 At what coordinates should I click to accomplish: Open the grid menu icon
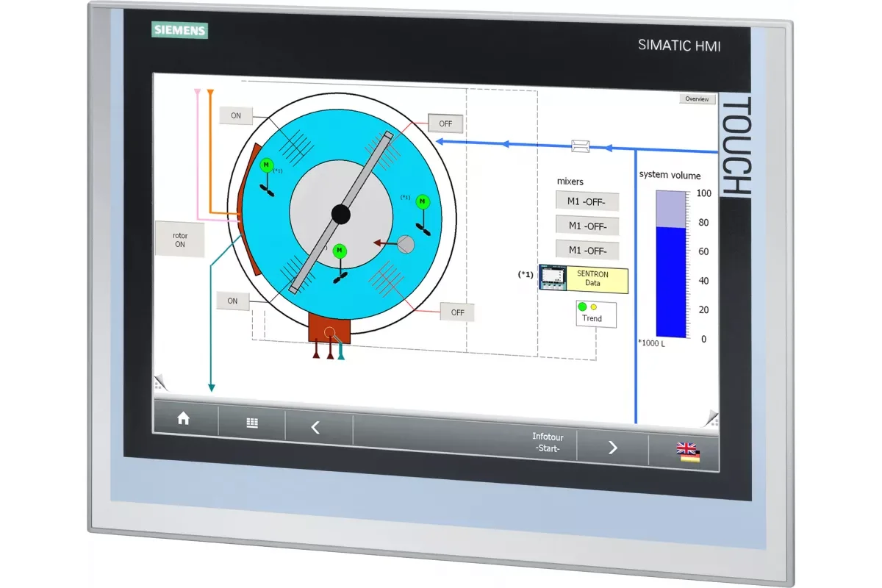click(x=252, y=423)
